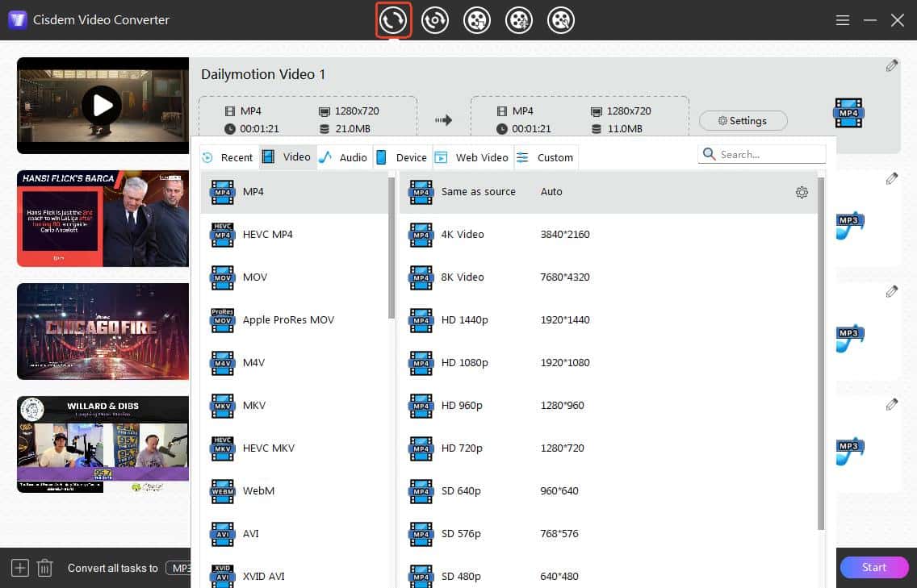The height and width of the screenshot is (588, 917).
Task: Open the DVD Rip tool in the toolbar
Action: [x=435, y=20]
